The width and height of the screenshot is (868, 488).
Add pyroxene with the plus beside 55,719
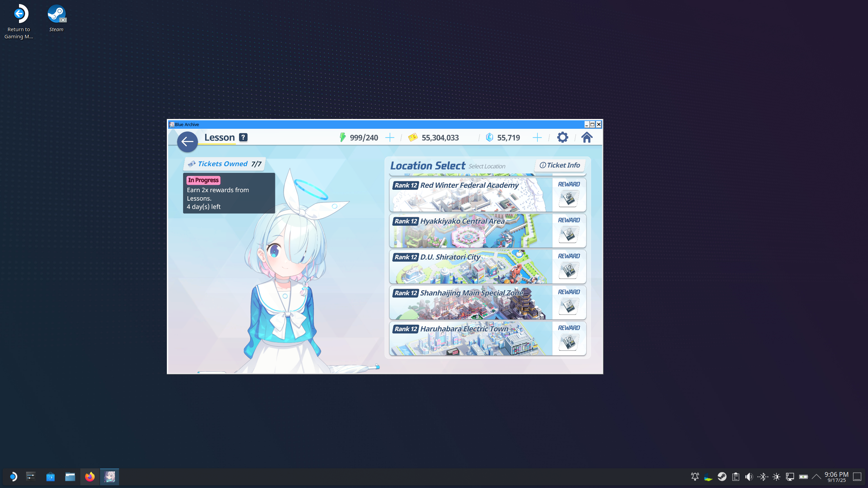537,138
